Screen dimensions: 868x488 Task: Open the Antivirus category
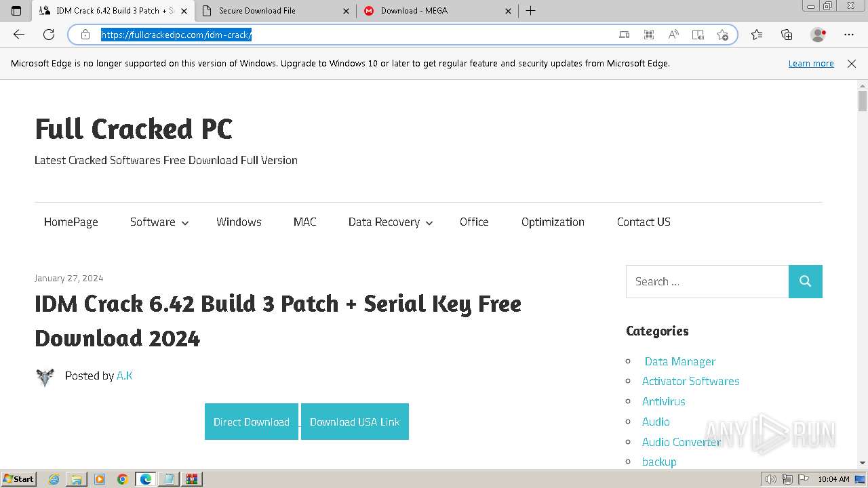coord(664,401)
